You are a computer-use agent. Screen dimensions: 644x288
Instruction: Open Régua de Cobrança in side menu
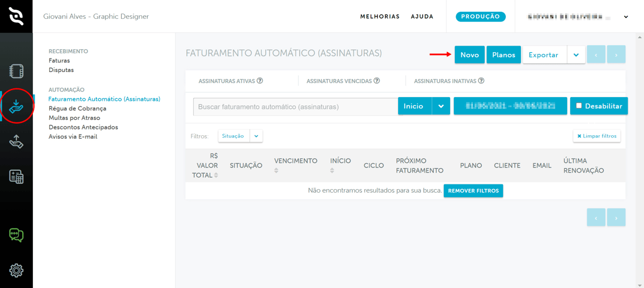coord(77,108)
